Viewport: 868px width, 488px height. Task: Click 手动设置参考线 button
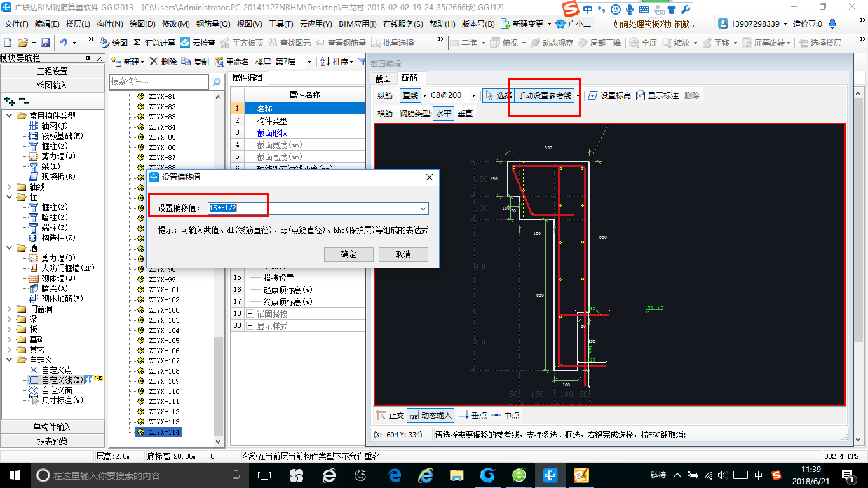tap(545, 95)
